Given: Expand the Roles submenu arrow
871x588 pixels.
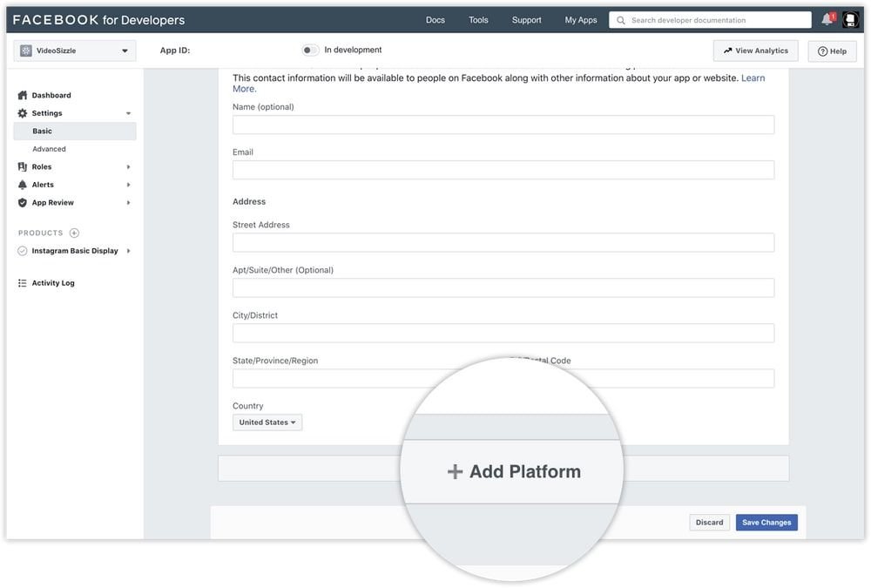Looking at the screenshot, I should (x=128, y=166).
